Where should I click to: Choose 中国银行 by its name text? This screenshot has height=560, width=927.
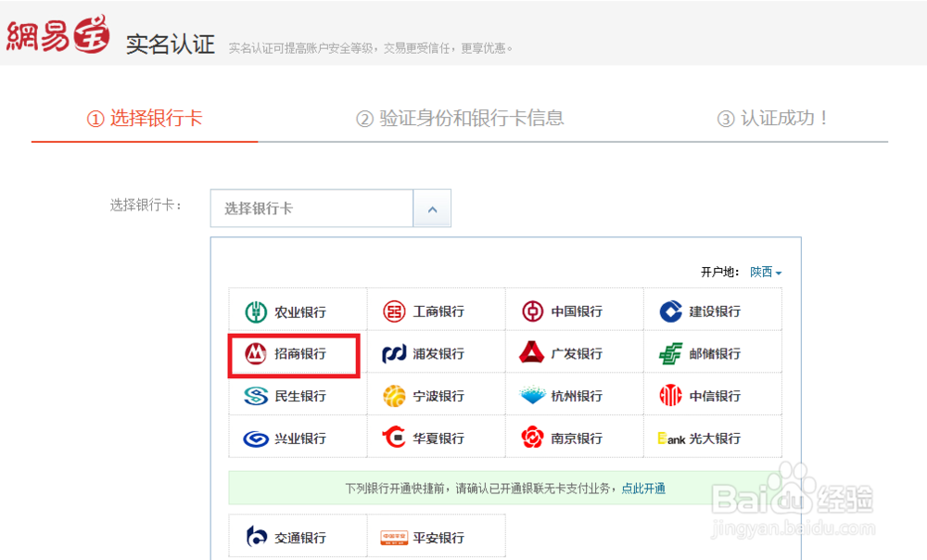[577, 311]
